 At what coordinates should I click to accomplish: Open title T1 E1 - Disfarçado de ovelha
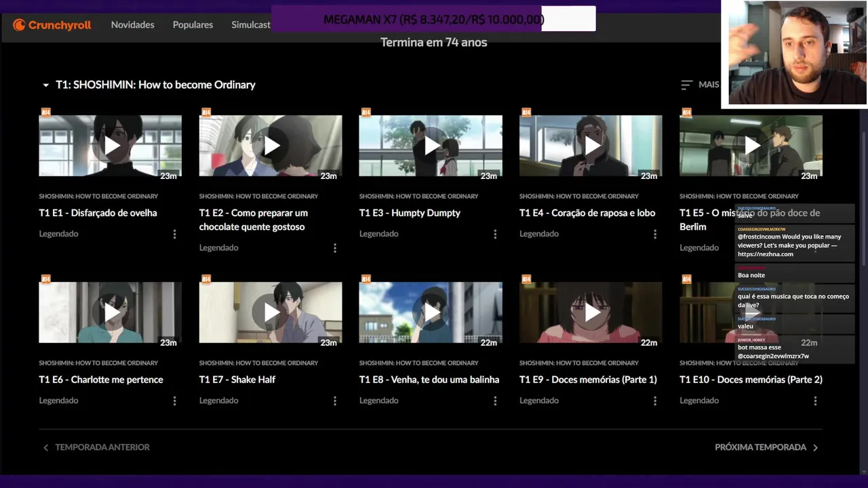98,213
